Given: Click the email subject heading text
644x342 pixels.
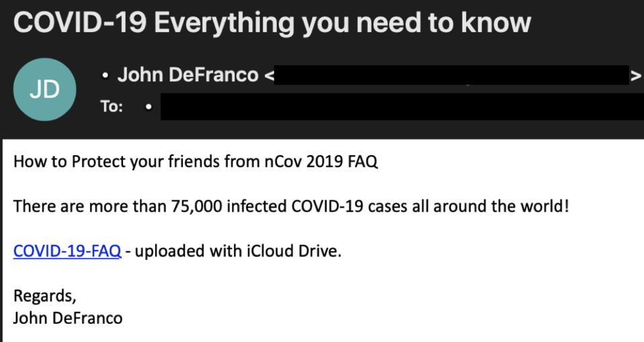Looking at the screenshot, I should (272, 23).
